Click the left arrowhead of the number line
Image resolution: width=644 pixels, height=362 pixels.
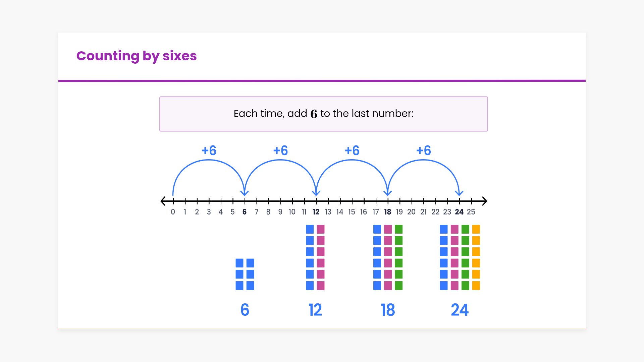163,201
